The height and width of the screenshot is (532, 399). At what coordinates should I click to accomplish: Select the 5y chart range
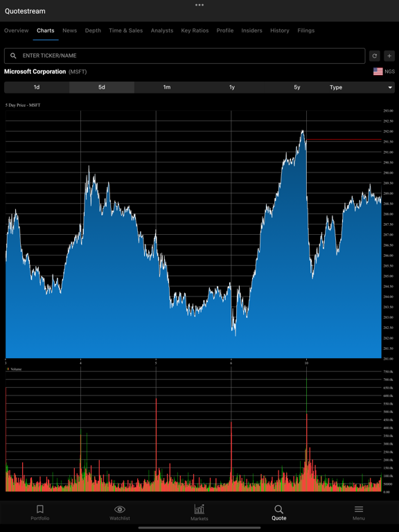pos(297,87)
